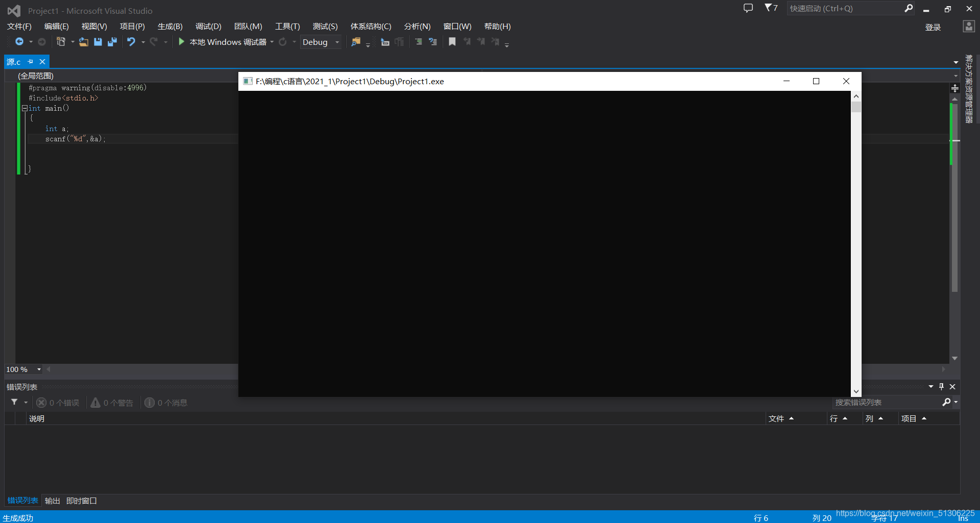Close the 源.c editor tab
This screenshot has width=980, height=523.
click(x=42, y=62)
